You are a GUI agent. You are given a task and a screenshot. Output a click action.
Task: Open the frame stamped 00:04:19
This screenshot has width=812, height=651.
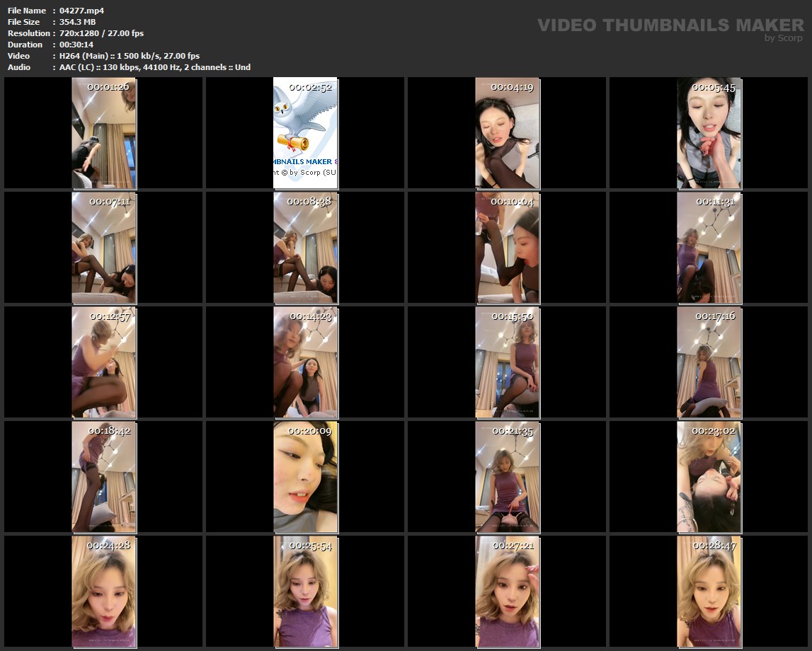click(507, 133)
